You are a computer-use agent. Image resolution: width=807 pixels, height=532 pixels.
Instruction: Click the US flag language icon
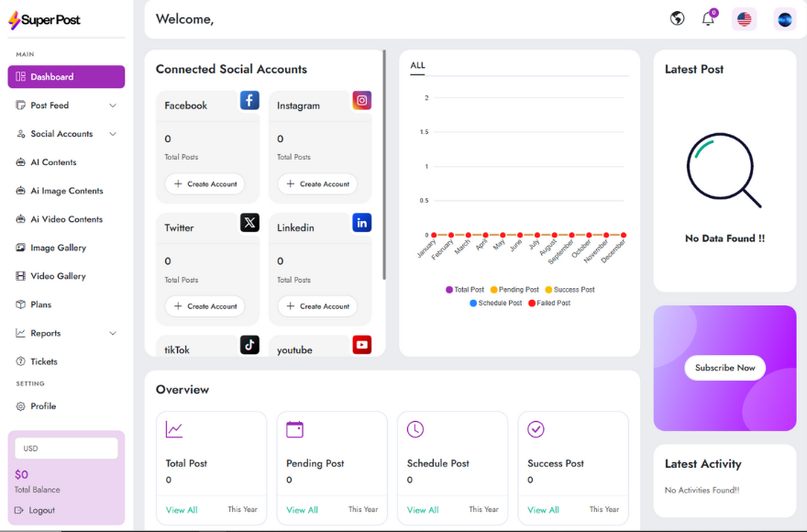click(x=744, y=18)
